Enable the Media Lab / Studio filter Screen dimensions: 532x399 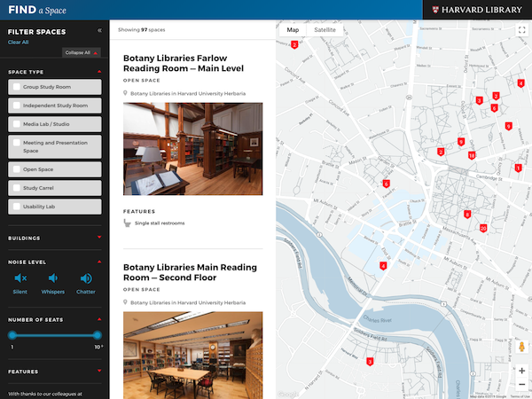pos(16,124)
